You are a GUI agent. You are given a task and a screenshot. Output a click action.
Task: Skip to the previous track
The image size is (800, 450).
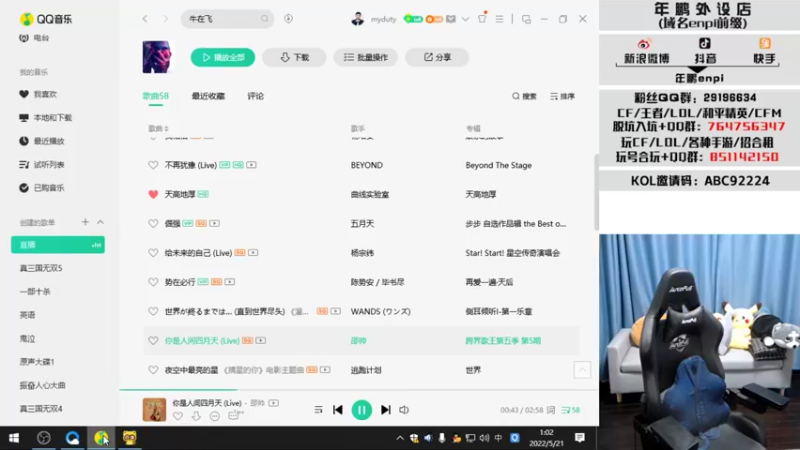[x=338, y=410]
